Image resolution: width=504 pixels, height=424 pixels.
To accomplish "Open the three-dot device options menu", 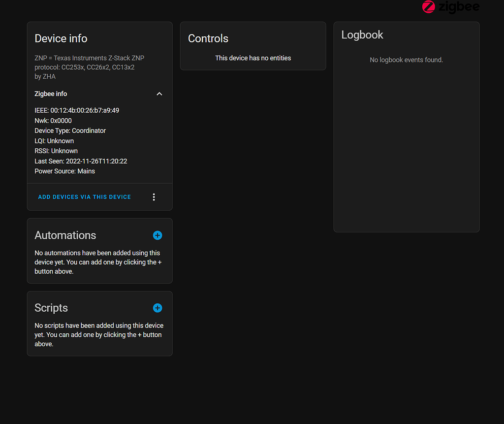I will pyautogui.click(x=154, y=197).
